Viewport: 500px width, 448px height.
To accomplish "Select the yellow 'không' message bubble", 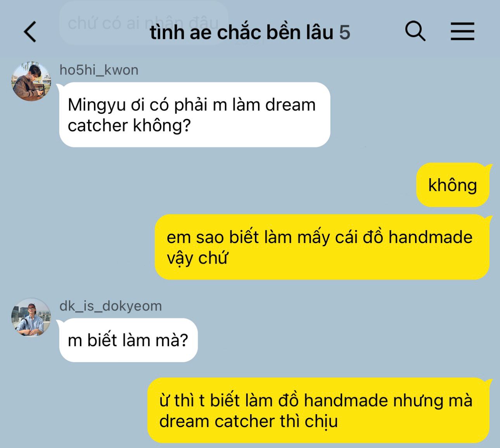I will tap(453, 185).
